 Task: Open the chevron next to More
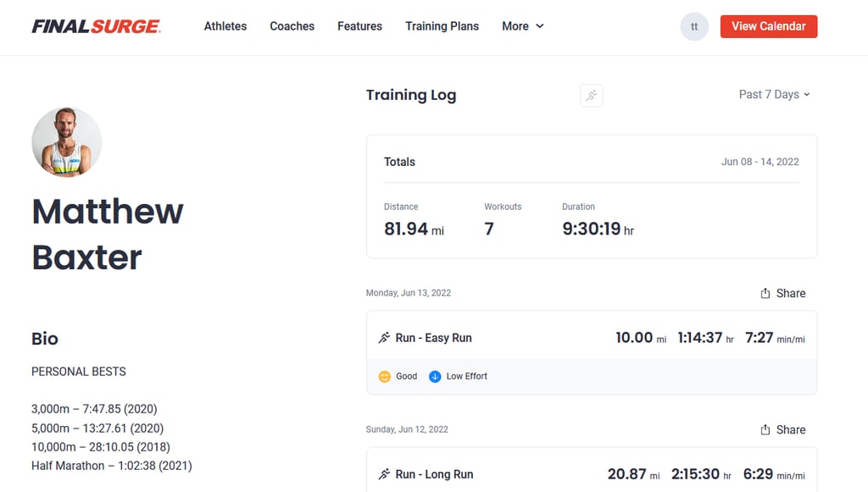coord(540,26)
